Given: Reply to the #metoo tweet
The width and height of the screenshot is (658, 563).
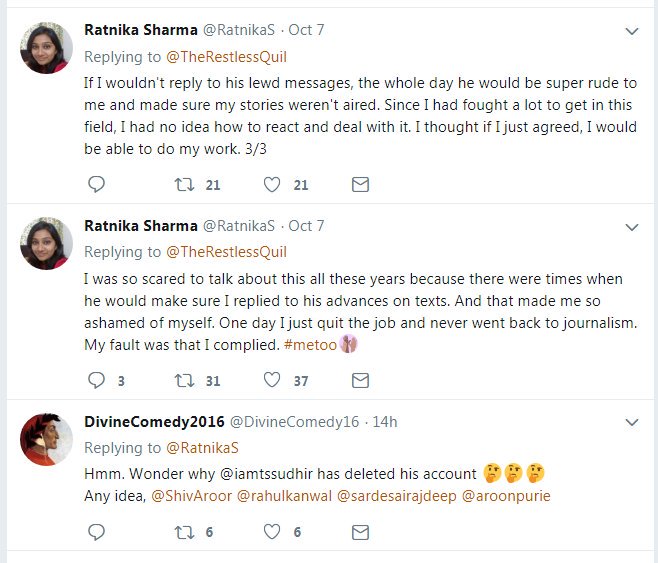Looking at the screenshot, I should (96, 380).
